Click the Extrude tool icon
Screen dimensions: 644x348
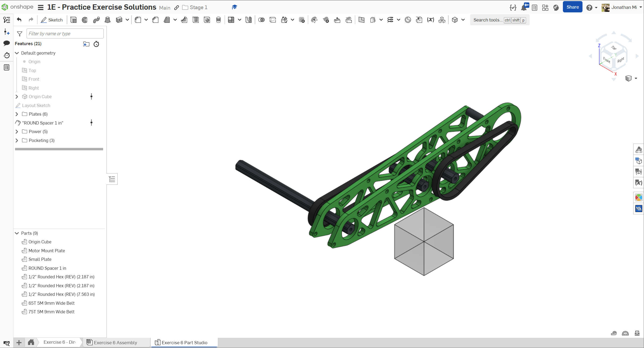coord(73,20)
